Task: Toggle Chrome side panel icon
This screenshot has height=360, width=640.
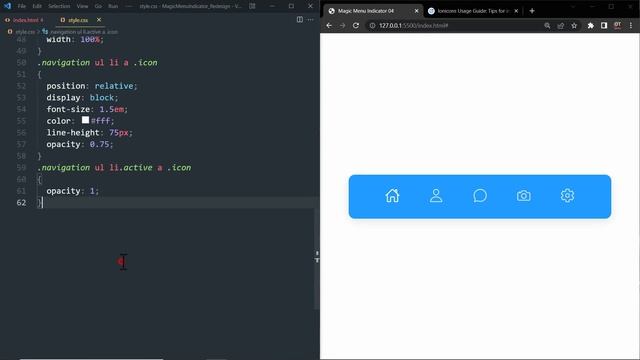Action: 604,25
